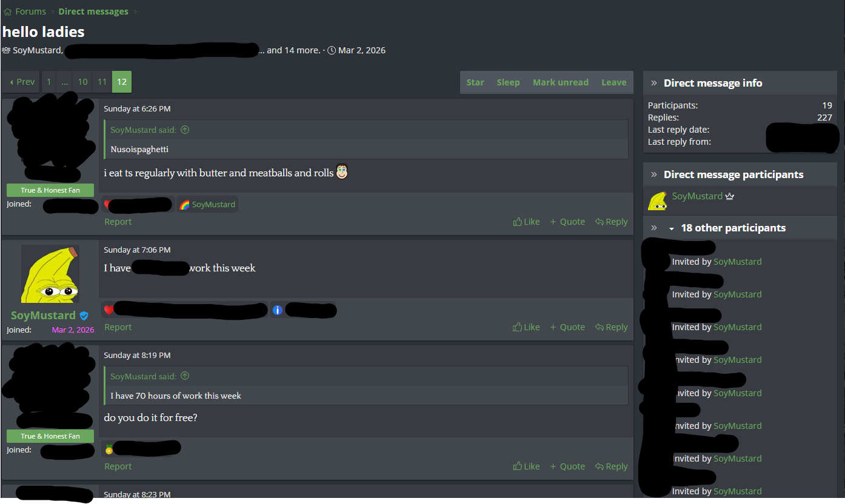This screenshot has height=504, width=845.
Task: Click the heart reaction on SoyMustard's post
Action: (x=109, y=310)
